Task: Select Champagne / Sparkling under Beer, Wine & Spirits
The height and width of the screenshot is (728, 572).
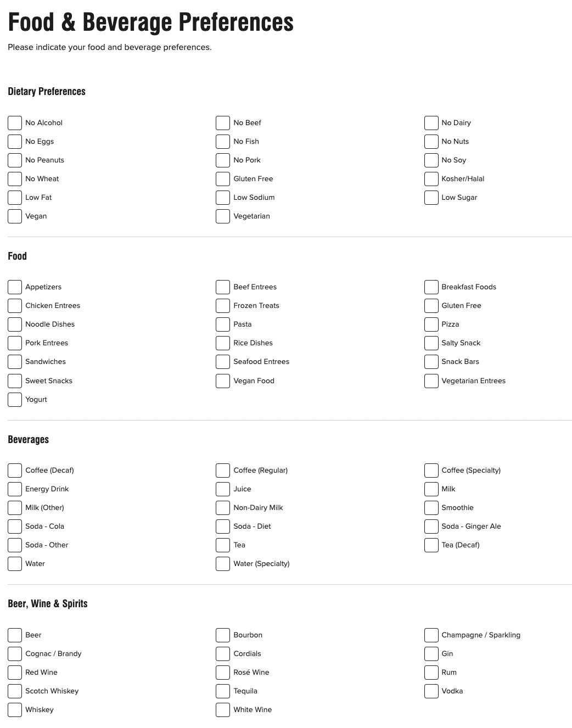Action: [431, 635]
